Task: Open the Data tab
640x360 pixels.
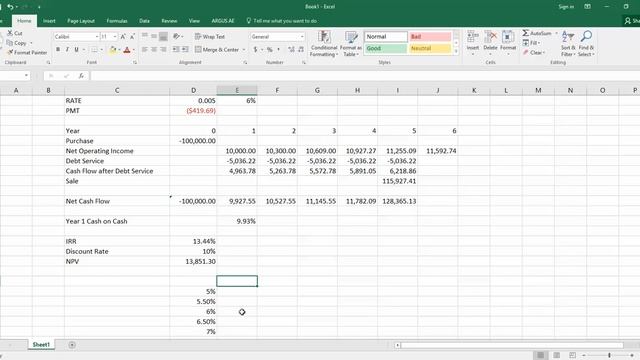Action: [x=144, y=21]
